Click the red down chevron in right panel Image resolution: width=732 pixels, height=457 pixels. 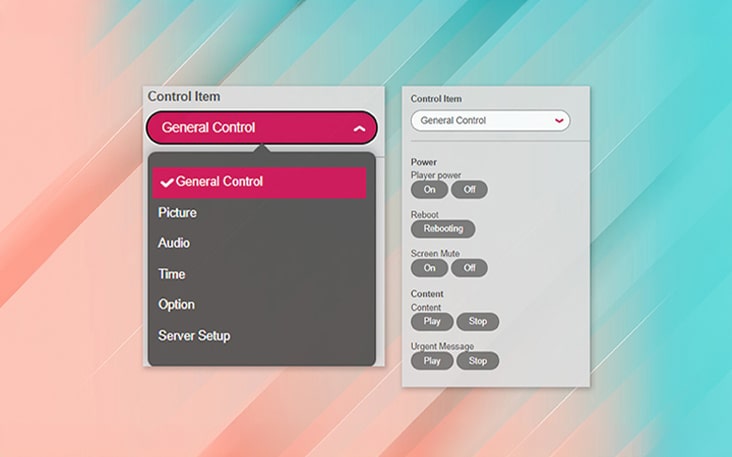click(x=559, y=121)
